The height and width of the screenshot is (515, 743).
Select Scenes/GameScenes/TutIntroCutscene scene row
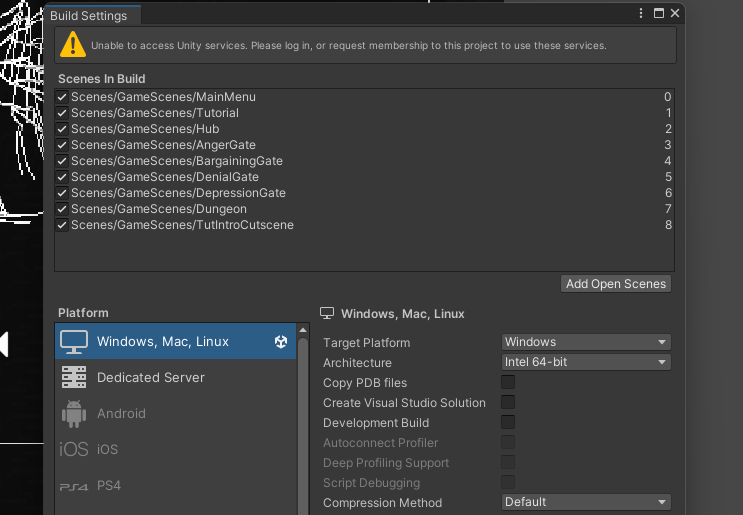tap(364, 225)
